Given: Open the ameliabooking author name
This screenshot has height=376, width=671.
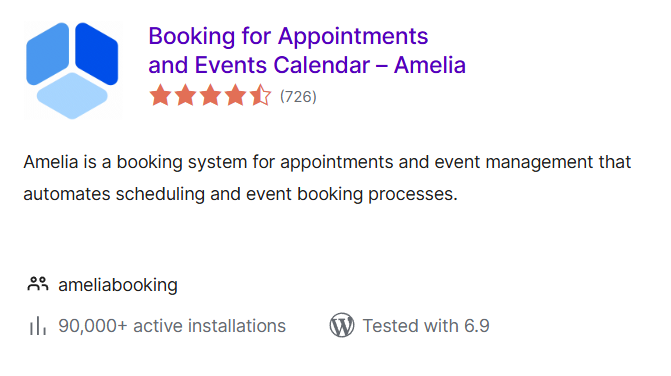Looking at the screenshot, I should pos(118,285).
